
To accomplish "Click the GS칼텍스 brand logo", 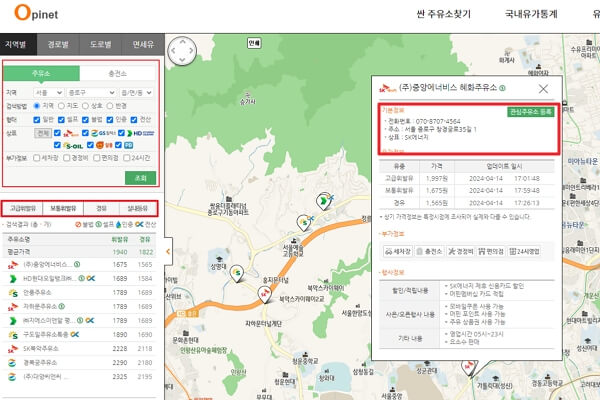I will (x=103, y=133).
